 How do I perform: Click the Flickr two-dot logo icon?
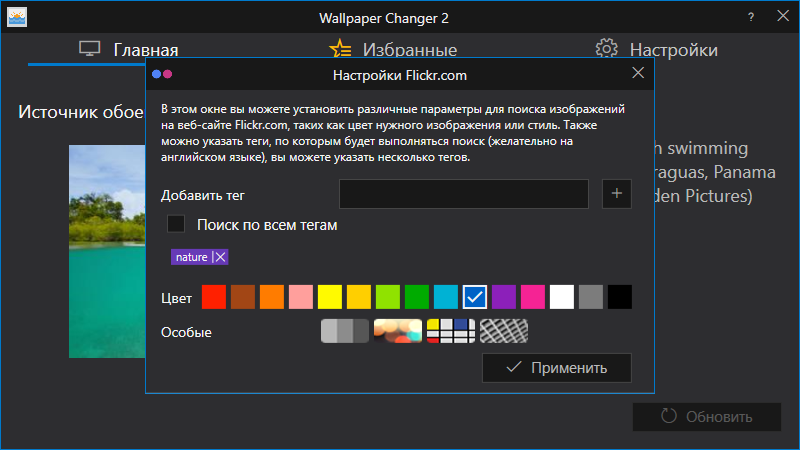coord(162,74)
